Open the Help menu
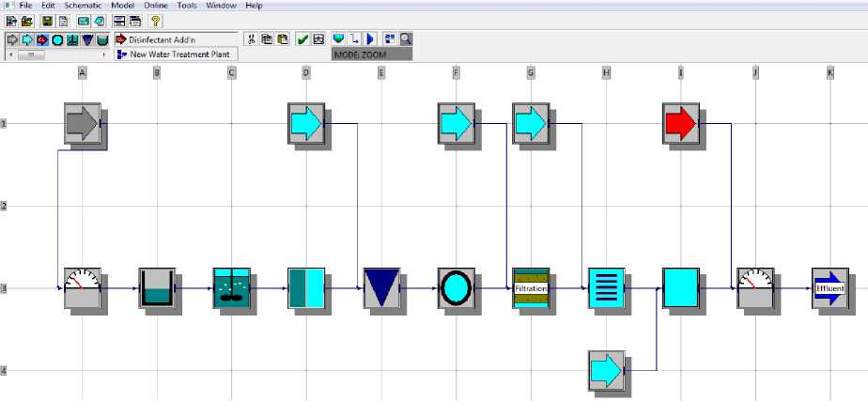 coord(254,6)
